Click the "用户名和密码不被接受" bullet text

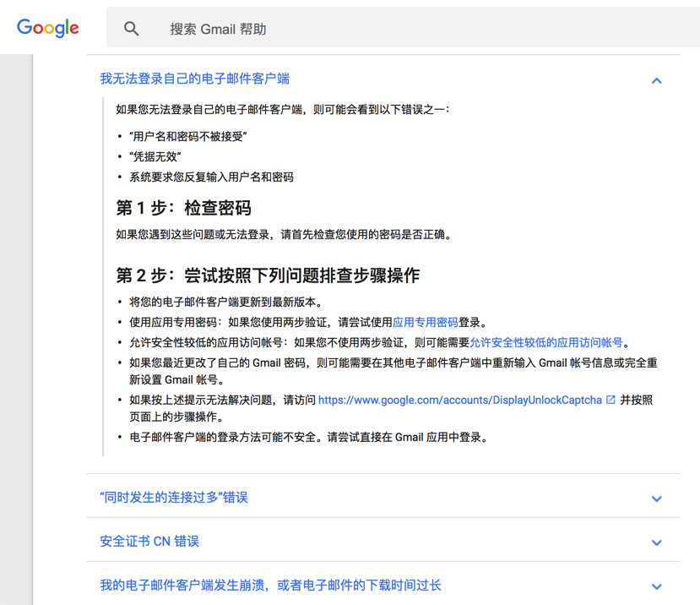pyautogui.click(x=188, y=136)
